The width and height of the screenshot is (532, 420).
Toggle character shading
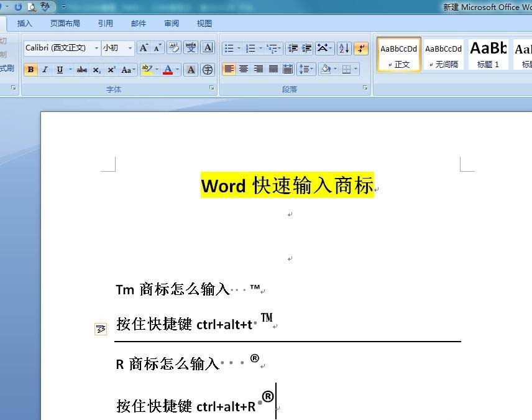pyautogui.click(x=191, y=70)
